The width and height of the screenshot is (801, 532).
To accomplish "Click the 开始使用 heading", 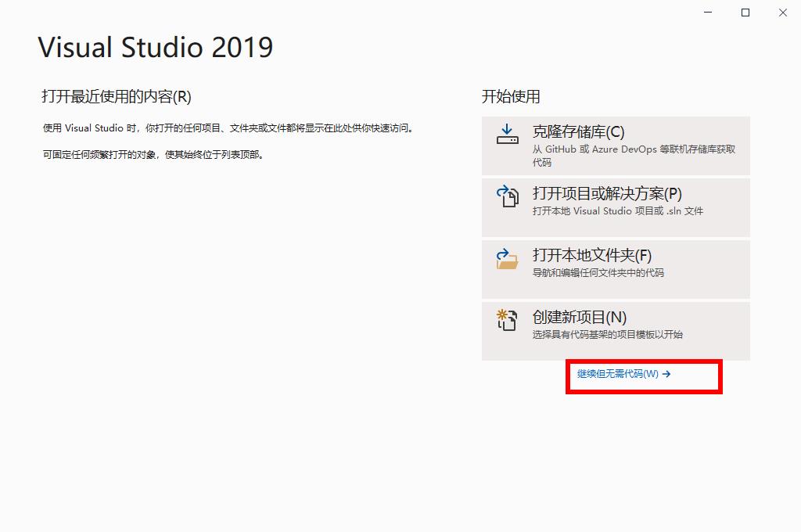I will coord(511,96).
